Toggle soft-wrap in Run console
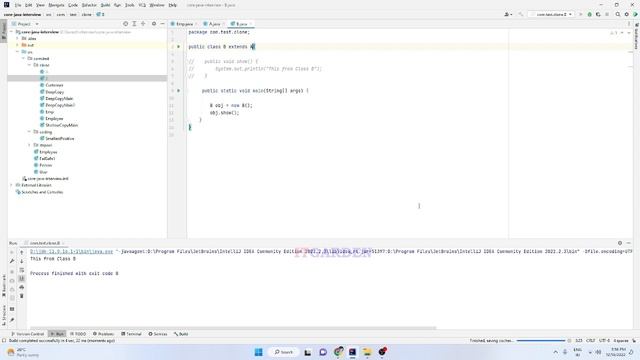 pos(22,270)
